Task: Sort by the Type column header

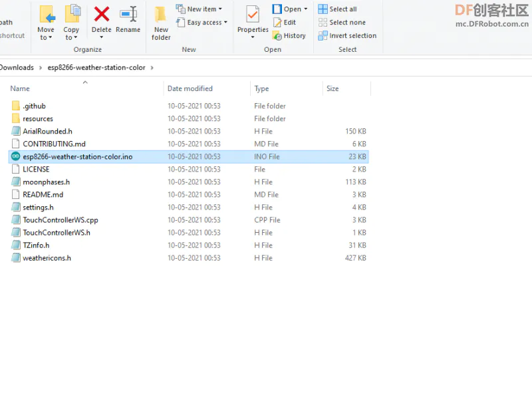Action: click(261, 88)
